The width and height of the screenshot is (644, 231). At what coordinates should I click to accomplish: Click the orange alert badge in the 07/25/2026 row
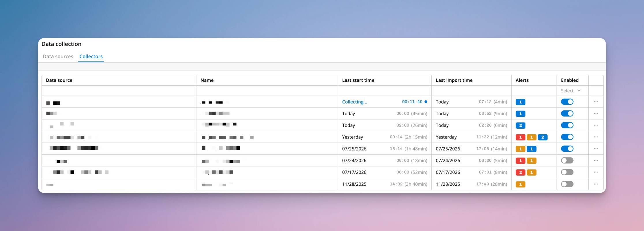(x=521, y=149)
